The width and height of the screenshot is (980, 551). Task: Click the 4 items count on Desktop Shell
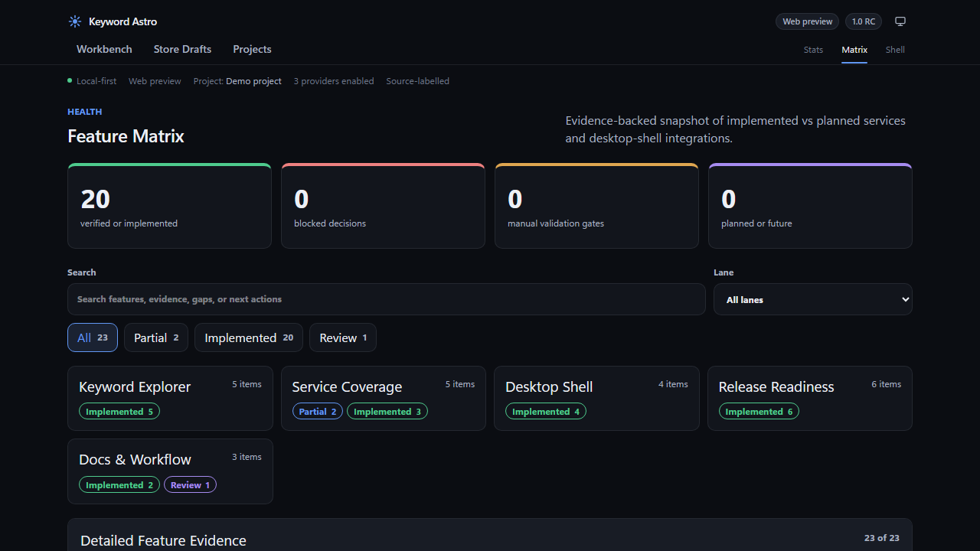pyautogui.click(x=673, y=384)
